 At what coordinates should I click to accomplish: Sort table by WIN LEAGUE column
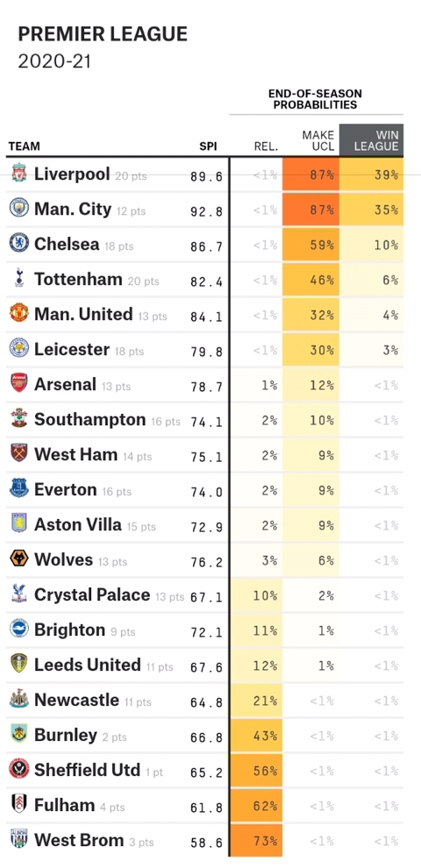click(371, 140)
